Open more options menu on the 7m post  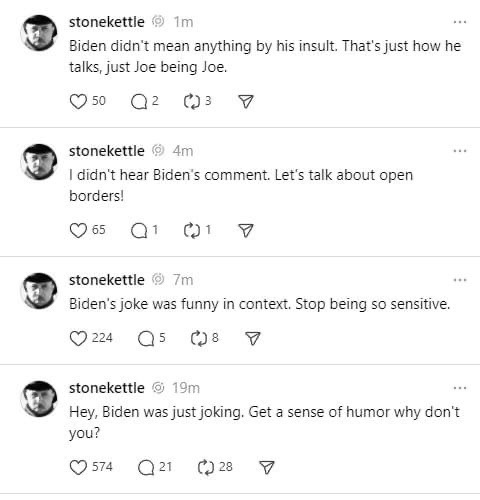tap(460, 280)
